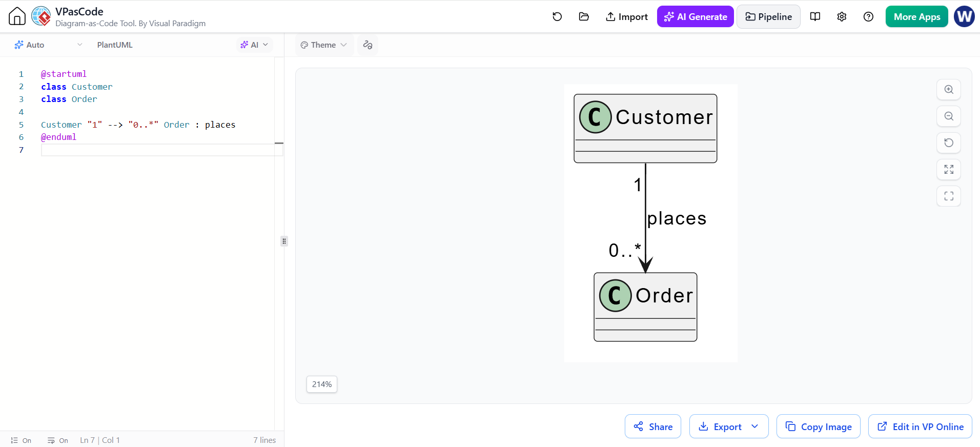Click the empty line 7 in editor
The width and height of the screenshot is (980, 447).
(162, 150)
